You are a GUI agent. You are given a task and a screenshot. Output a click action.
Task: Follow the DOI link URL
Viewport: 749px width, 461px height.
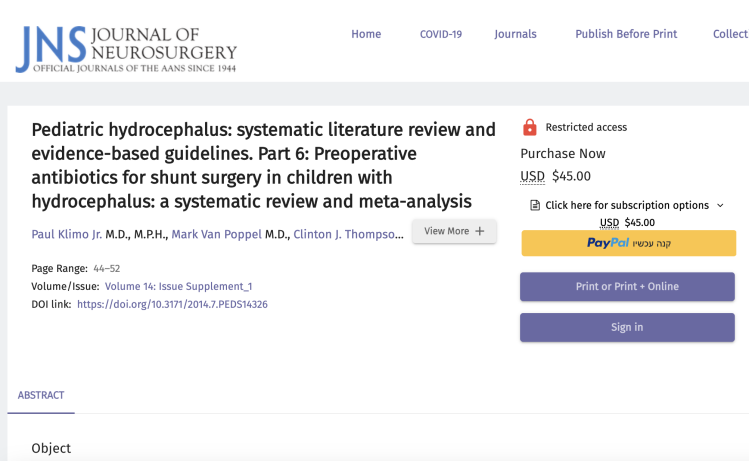(172, 304)
